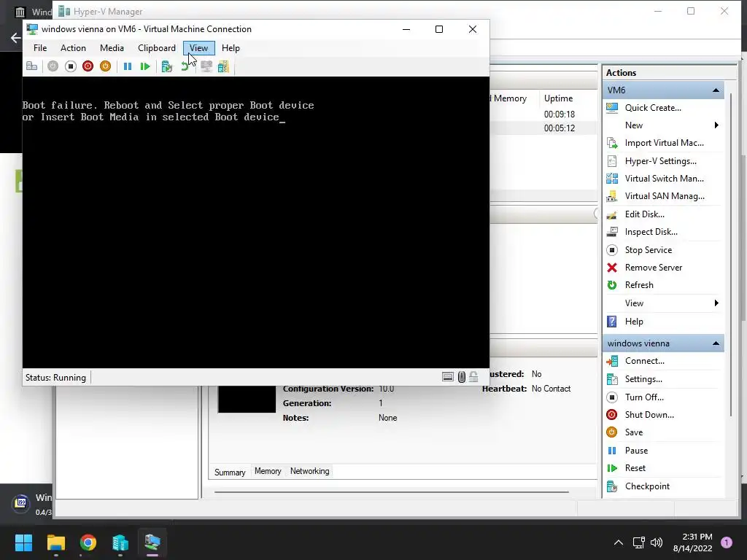Open the File menu in VM Connection
Viewport: 747px width, 560px height.
click(x=40, y=48)
